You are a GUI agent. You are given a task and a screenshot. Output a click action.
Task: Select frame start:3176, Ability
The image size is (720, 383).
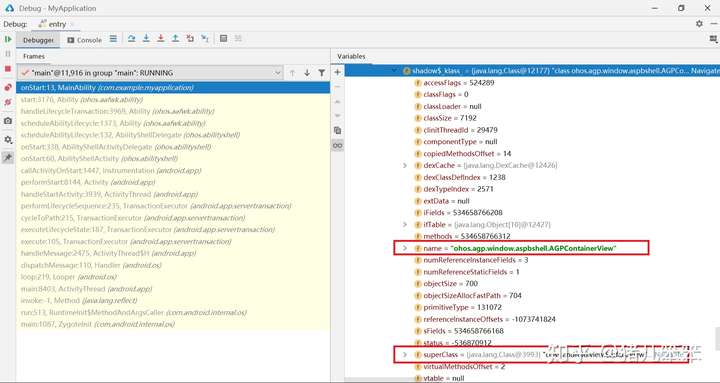click(173, 100)
